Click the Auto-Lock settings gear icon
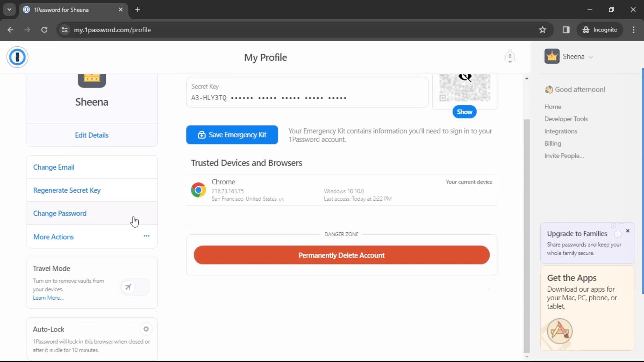This screenshot has height=362, width=644. [x=146, y=329]
